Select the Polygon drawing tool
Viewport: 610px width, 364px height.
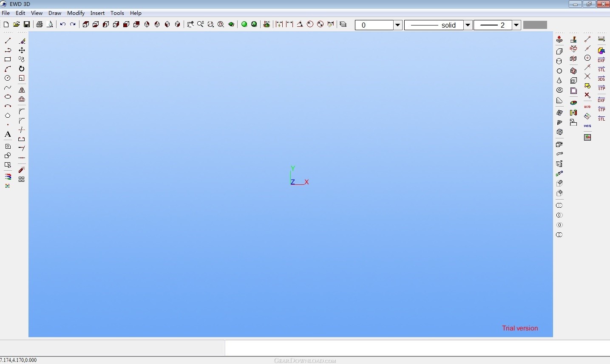[8, 116]
